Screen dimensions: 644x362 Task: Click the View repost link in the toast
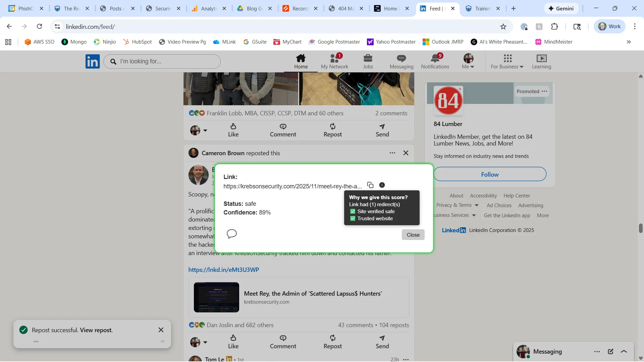pyautogui.click(x=96, y=330)
